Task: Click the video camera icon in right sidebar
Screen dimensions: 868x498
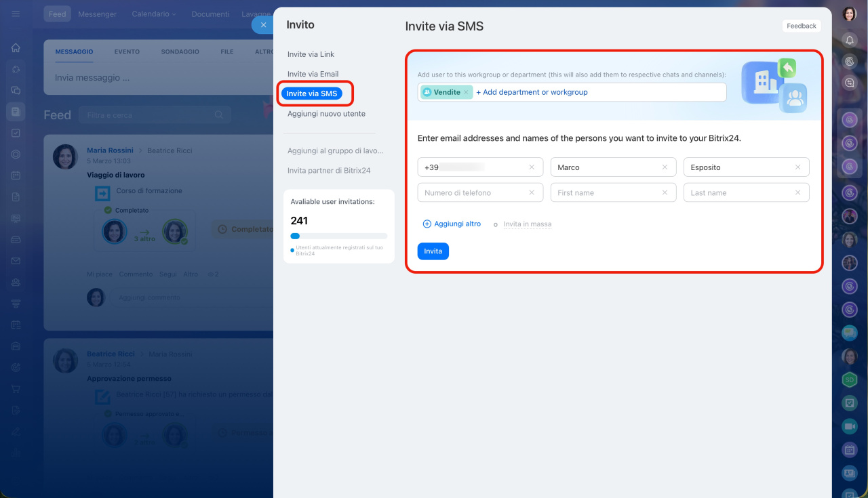Action: click(x=849, y=426)
